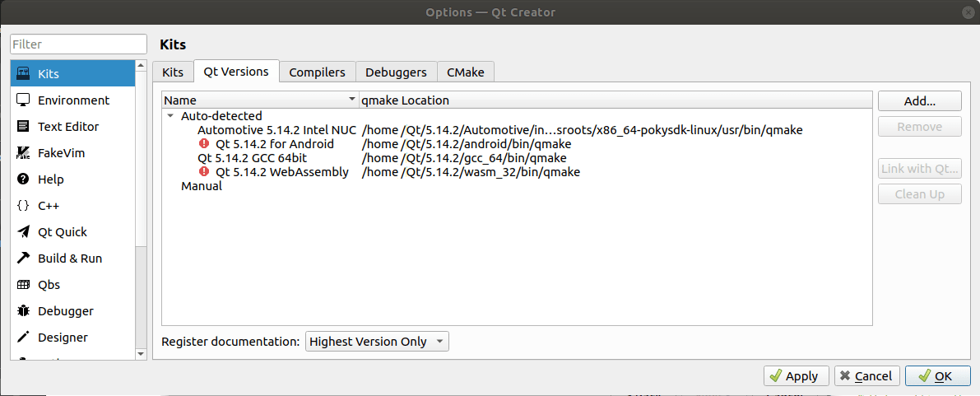Image resolution: width=980 pixels, height=396 pixels.
Task: Select Qt 5.14.2 WebAssembly version row
Action: click(x=281, y=172)
